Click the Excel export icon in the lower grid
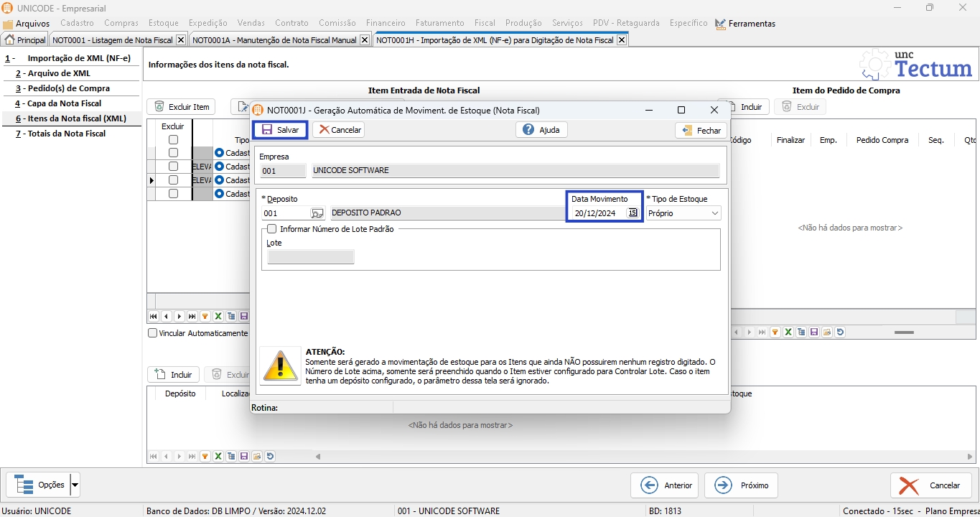The image size is (980, 517). click(x=218, y=456)
